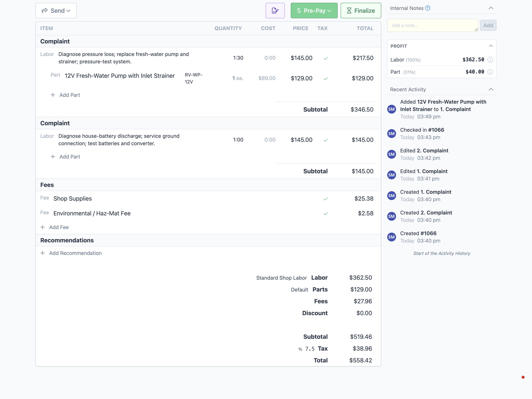Click the Environmental / Haz-Mat Fee name
This screenshot has height=399, width=532.
92,213
